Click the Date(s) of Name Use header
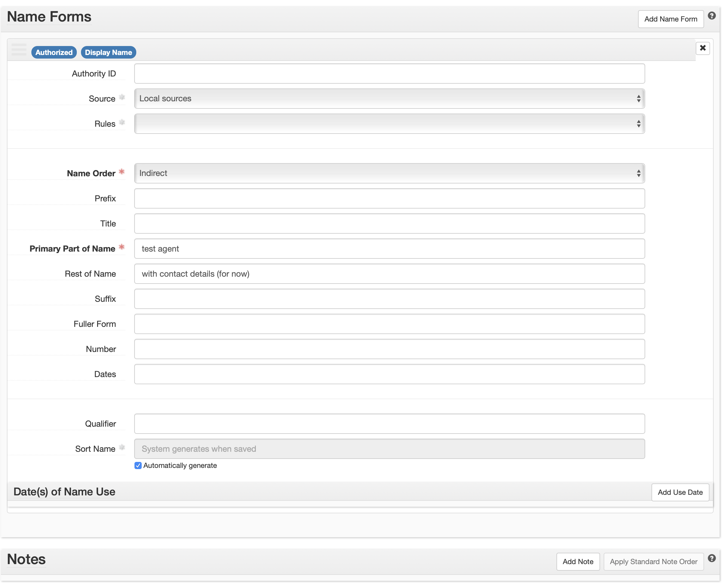 click(64, 492)
